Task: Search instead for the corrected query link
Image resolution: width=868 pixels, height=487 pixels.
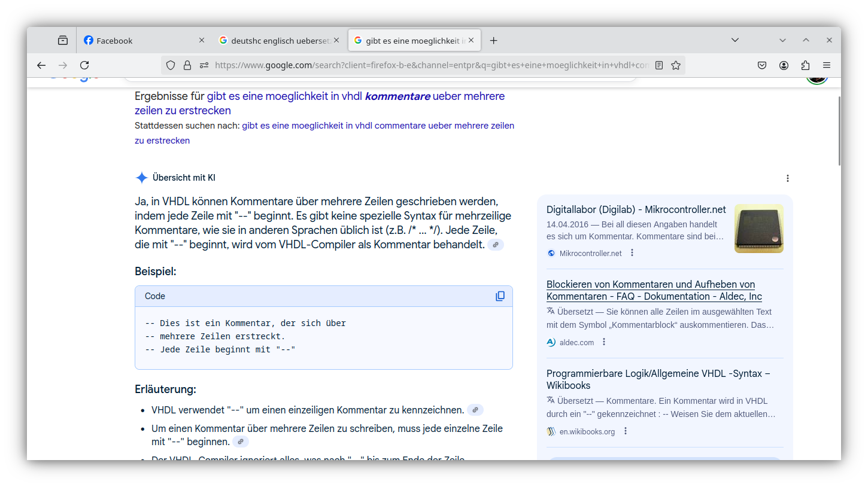Action: (x=378, y=126)
